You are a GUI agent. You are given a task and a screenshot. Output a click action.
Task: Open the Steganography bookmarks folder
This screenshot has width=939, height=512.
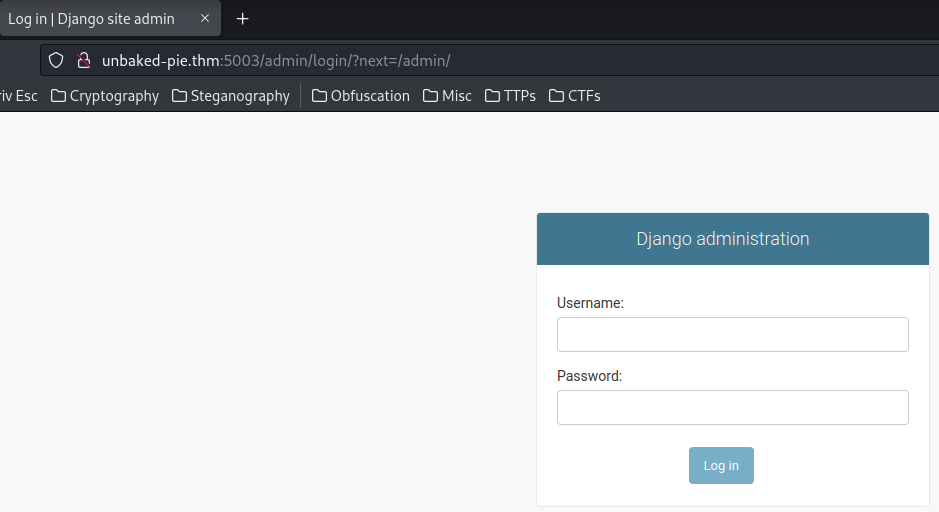point(231,96)
